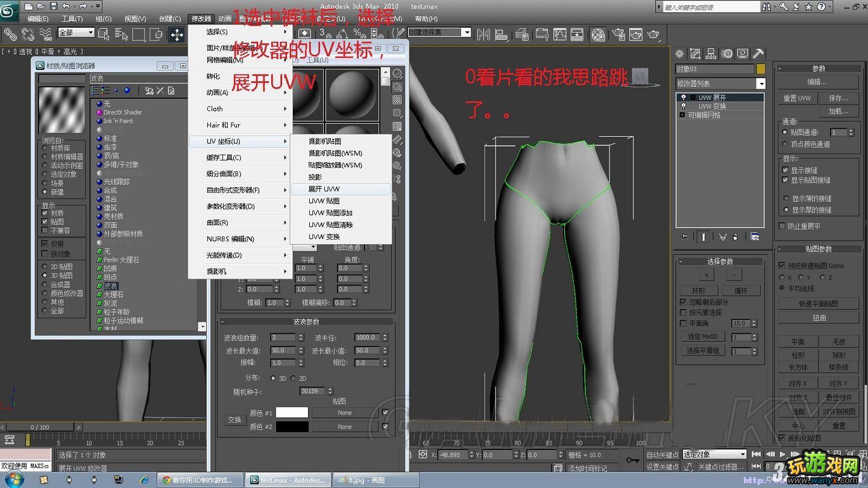Click the Pin Stack icon
868x488 pixels.
(684, 237)
